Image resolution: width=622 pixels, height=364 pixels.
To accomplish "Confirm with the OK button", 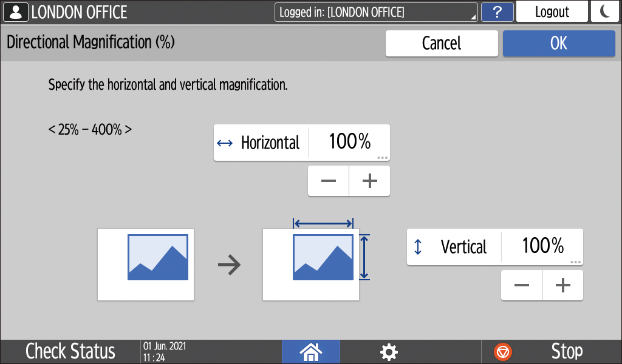I will [559, 43].
